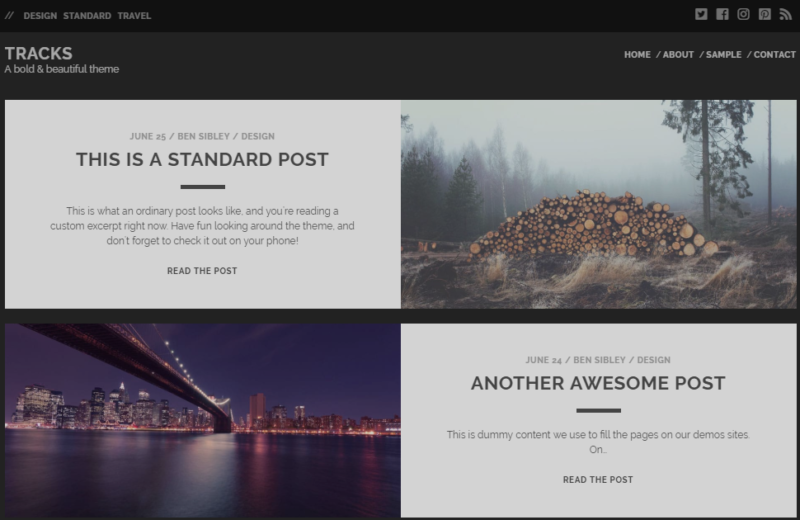The image size is (800, 520).
Task: Open the Pinterest social icon
Action: 764,14
